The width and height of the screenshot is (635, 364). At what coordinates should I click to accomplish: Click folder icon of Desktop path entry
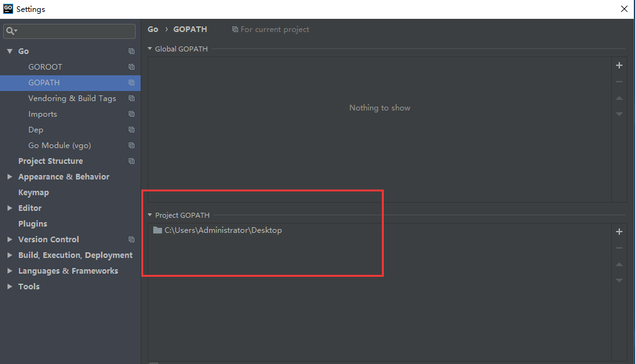pyautogui.click(x=158, y=230)
